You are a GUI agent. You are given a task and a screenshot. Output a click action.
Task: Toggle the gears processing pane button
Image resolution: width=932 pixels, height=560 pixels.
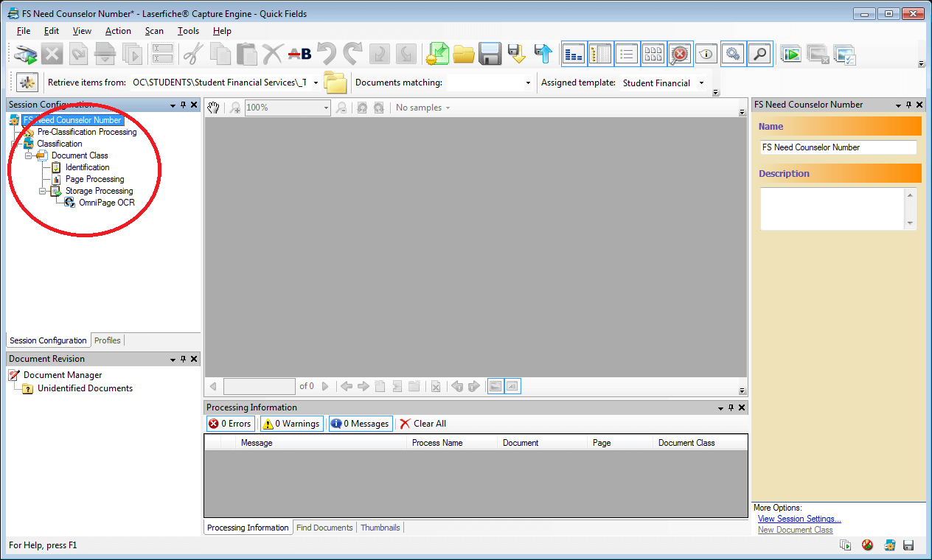click(x=733, y=54)
